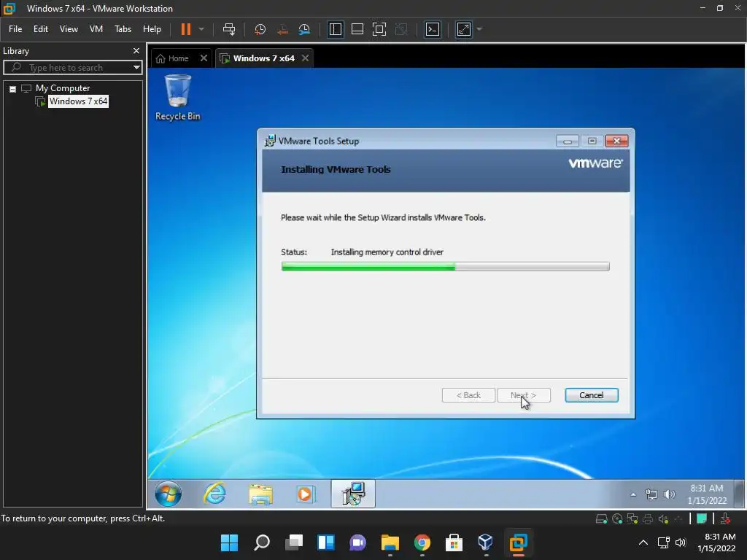Toggle the thumbnail bar view icon

pyautogui.click(x=357, y=29)
